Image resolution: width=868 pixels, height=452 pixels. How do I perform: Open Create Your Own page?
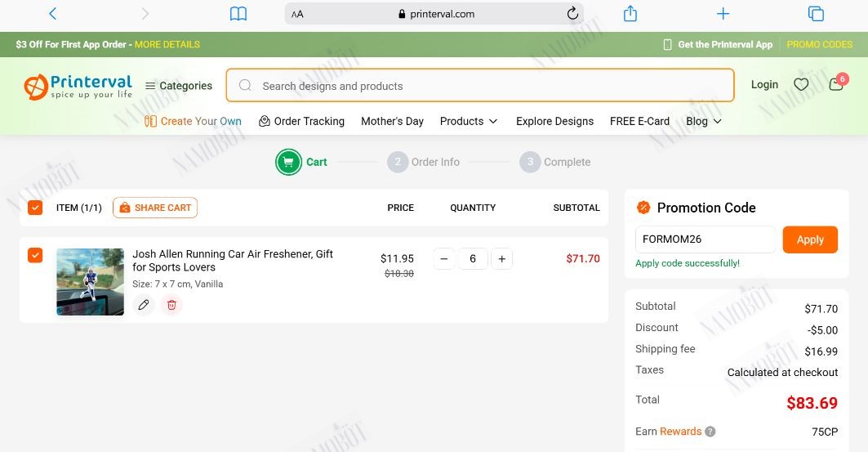(193, 121)
